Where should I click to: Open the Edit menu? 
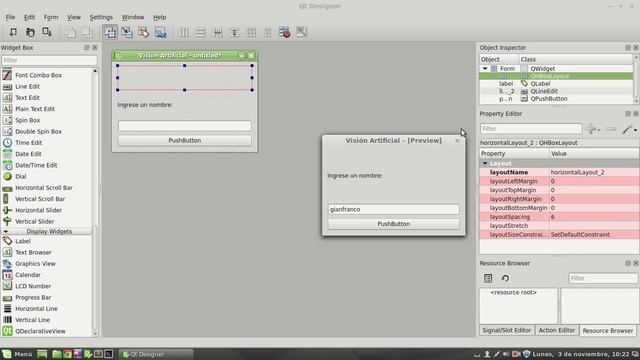point(29,17)
